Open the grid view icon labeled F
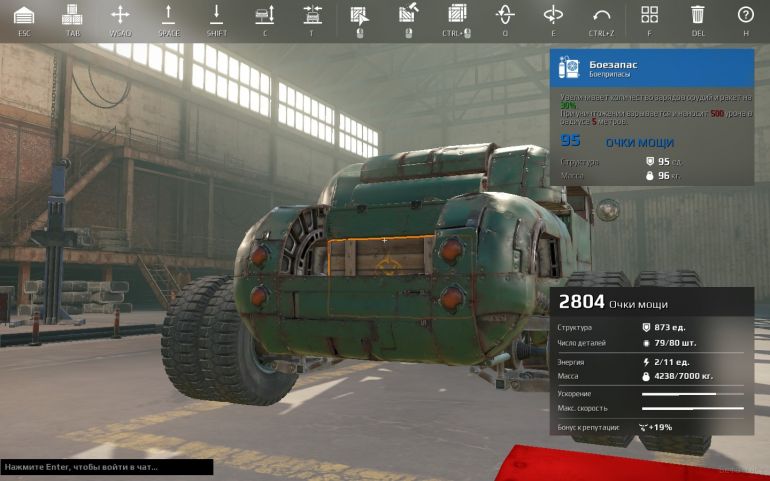770x481 pixels. click(649, 15)
